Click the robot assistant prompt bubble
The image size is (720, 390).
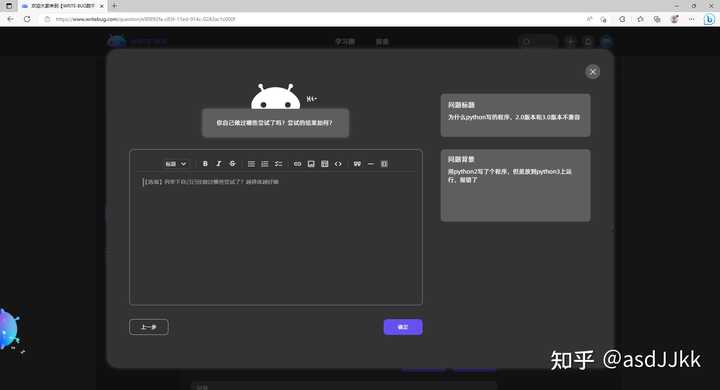point(275,123)
